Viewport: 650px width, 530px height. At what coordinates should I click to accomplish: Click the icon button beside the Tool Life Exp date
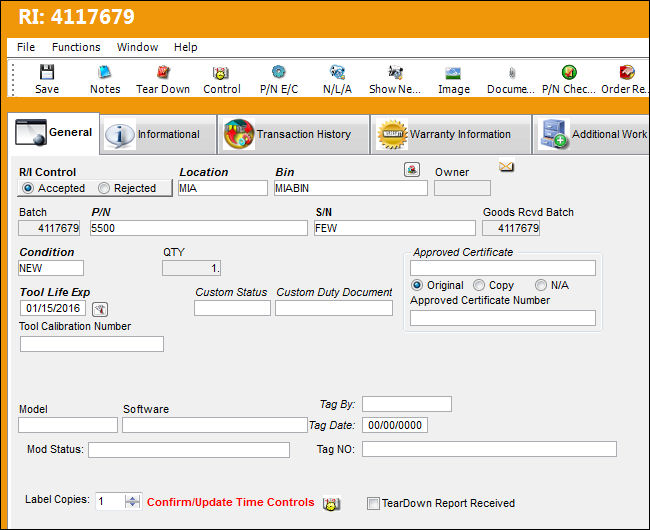(x=100, y=309)
